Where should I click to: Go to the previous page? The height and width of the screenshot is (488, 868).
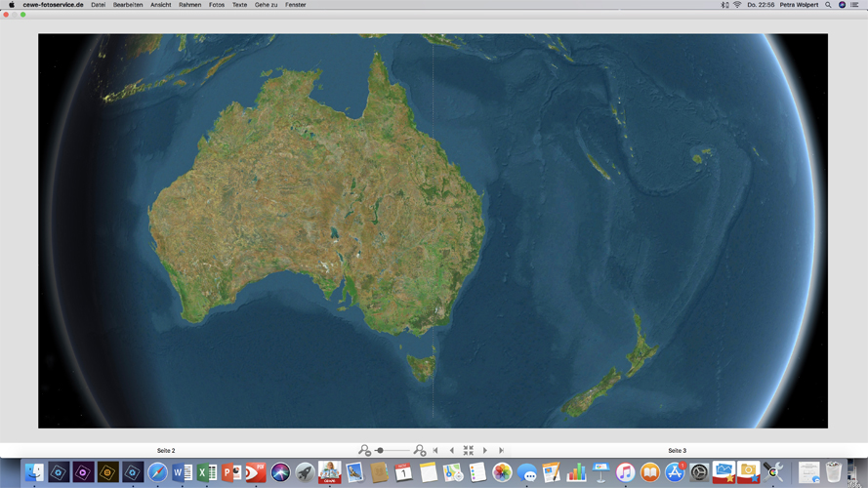point(452,450)
